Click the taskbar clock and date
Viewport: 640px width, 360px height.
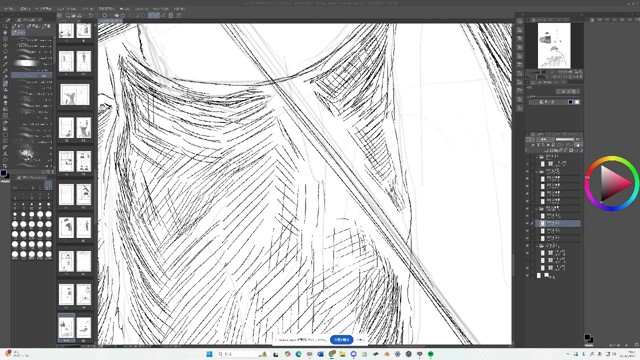tap(627, 354)
